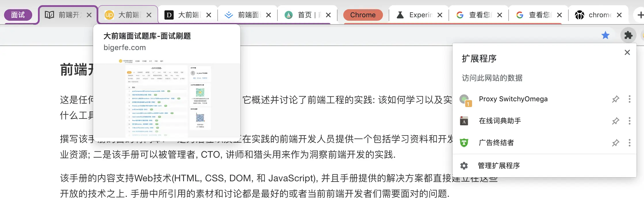Close the black D-icon 大前端 tab
Image resolution: width=644 pixels, height=202 pixels.
[x=209, y=15]
